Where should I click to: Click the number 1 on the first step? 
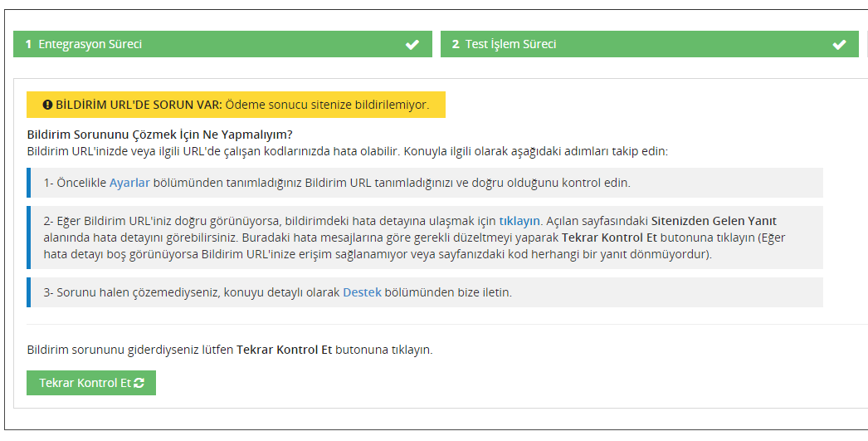tap(28, 45)
